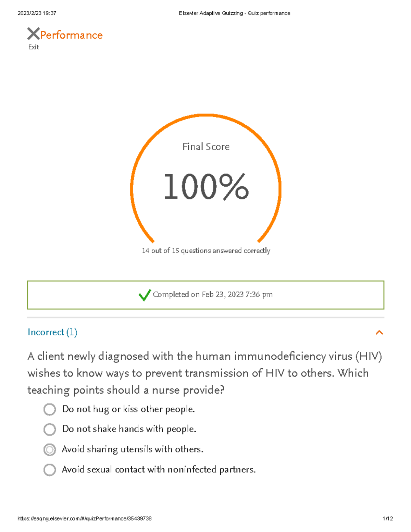This screenshot has height=532, width=411.
Task: Toggle the Incorrect (1) section chevron
Action: 380,332
